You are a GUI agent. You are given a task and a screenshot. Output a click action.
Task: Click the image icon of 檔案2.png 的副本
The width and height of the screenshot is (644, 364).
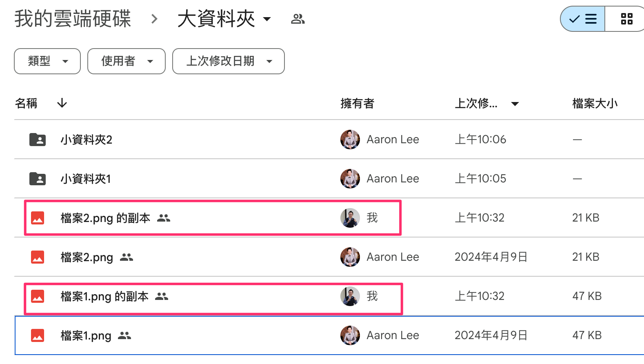click(38, 218)
